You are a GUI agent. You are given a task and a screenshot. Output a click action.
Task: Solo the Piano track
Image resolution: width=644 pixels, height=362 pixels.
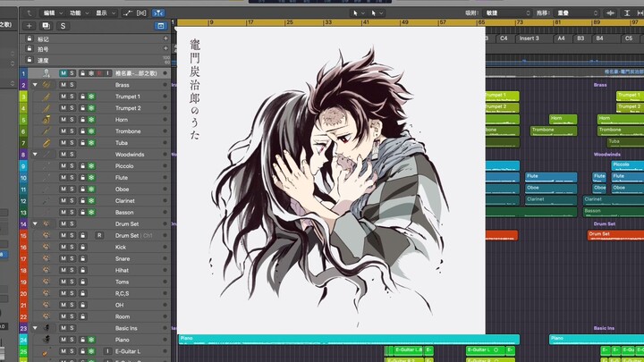(x=72, y=340)
